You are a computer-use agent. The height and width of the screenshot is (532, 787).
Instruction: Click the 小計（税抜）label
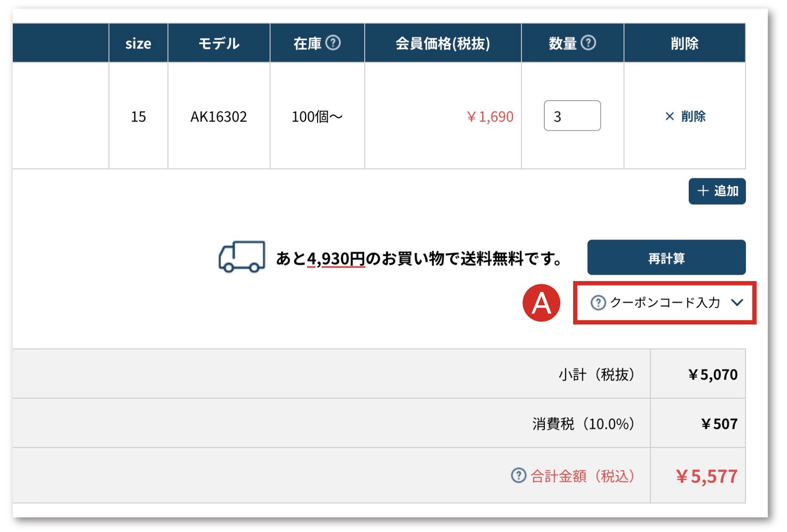[596, 374]
